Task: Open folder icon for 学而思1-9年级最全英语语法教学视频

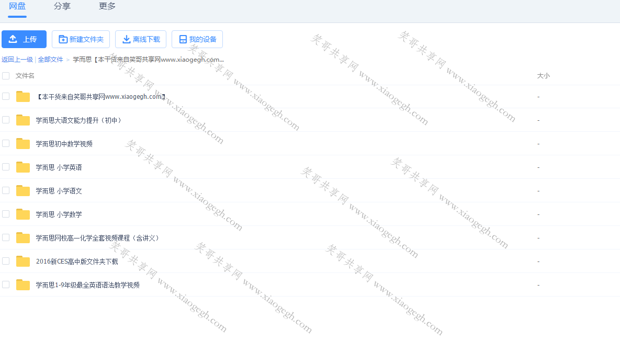Action: coord(23,285)
